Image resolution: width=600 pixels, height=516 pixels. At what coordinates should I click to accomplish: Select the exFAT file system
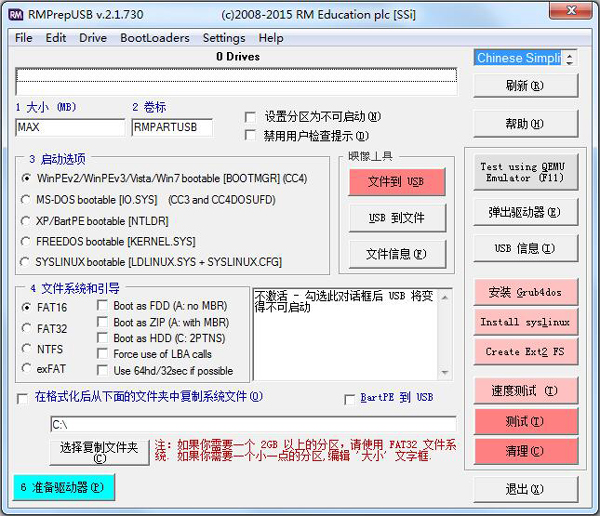[x=26, y=369]
